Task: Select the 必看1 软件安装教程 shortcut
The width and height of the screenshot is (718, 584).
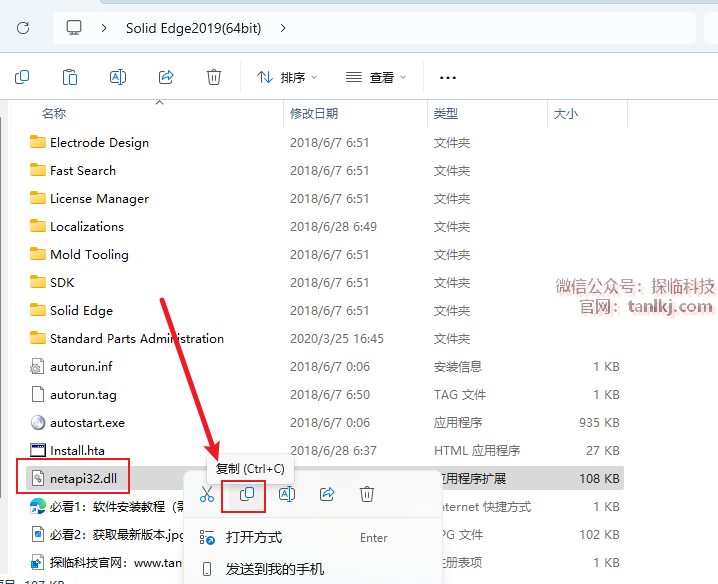Action: (x=117, y=507)
